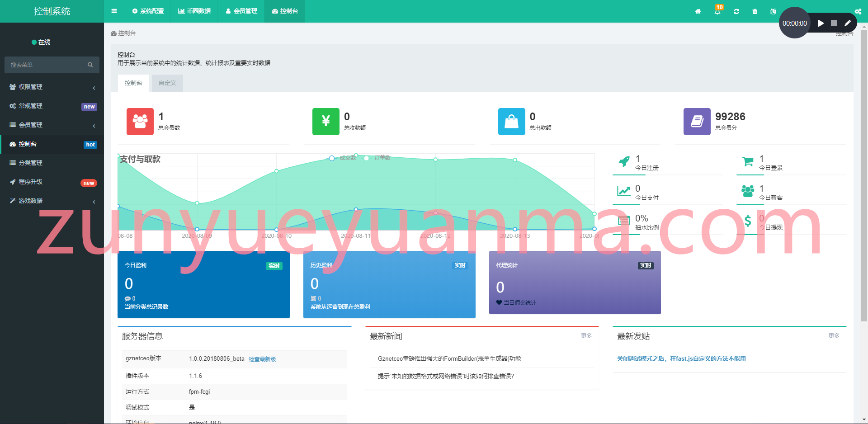Click the fpm-fcgi 运行方式 value
868x424 pixels.
[199, 392]
